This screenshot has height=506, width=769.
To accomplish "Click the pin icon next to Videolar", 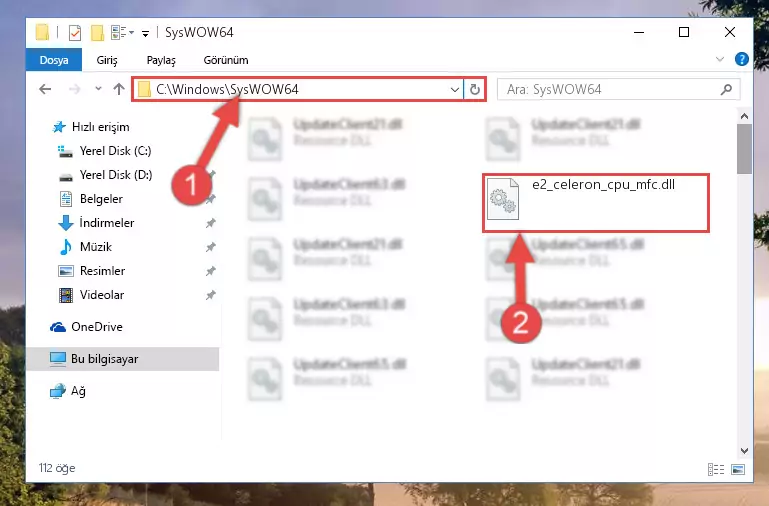I will (x=210, y=295).
